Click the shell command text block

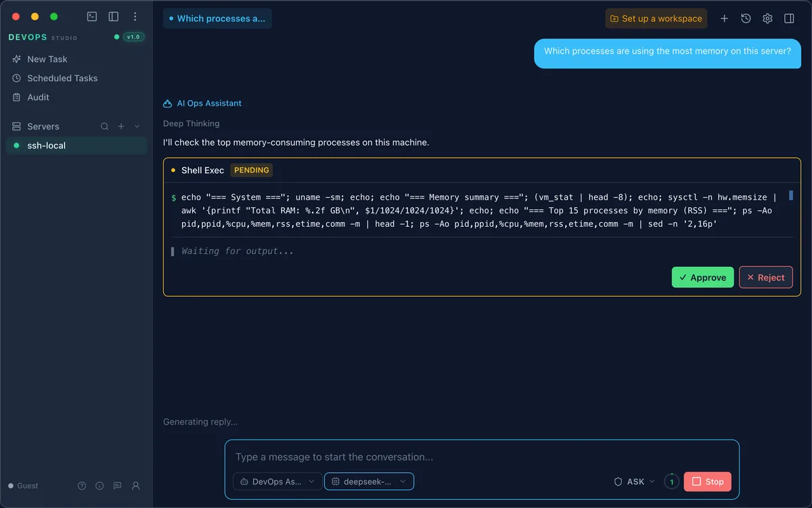[x=479, y=211]
